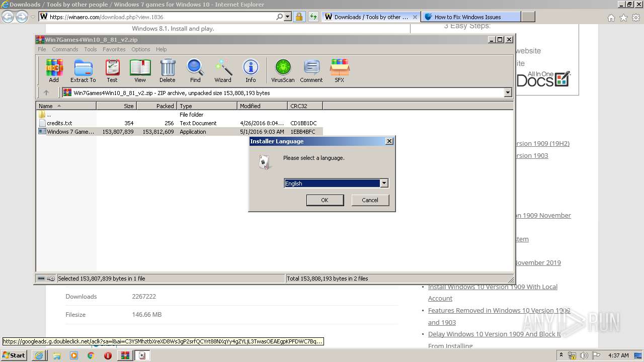Close the Downloads tab in IE
This screenshot has width=644, height=362.
coord(415,17)
